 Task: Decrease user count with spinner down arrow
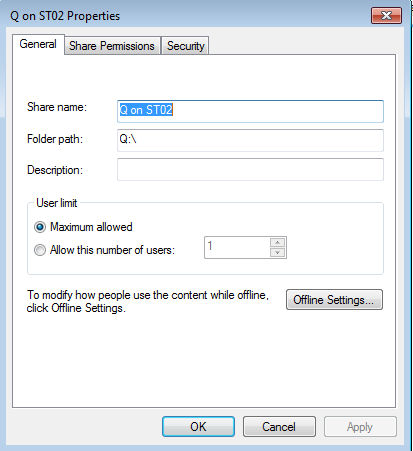[x=277, y=253]
